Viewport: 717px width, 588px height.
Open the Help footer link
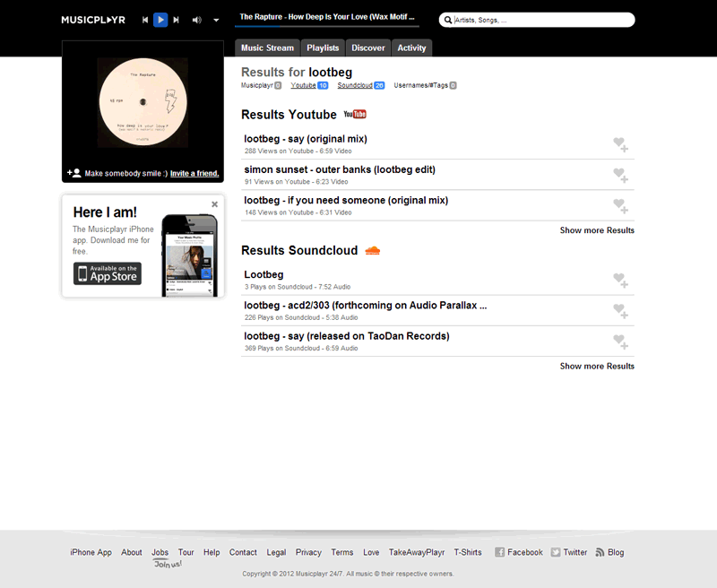click(x=212, y=552)
